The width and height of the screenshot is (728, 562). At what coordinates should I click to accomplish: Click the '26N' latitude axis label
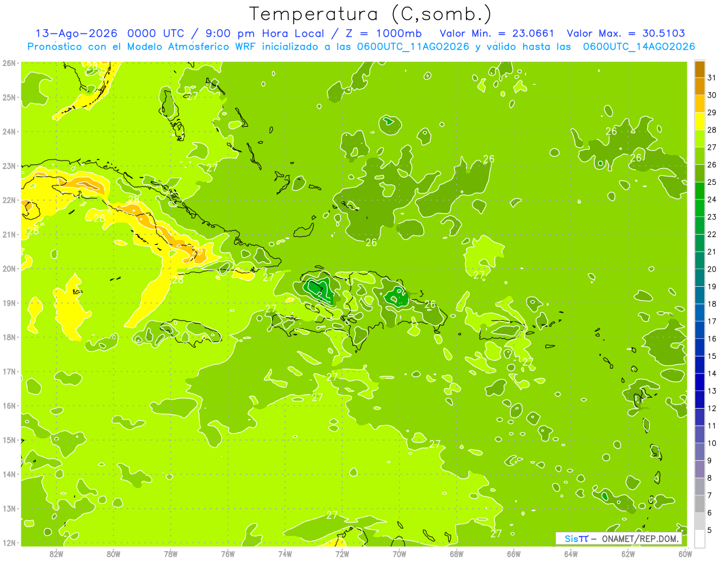(x=8, y=63)
